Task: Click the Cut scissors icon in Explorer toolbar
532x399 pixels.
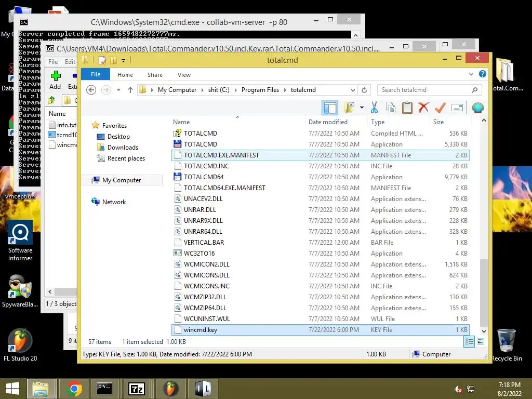Action: [x=374, y=108]
